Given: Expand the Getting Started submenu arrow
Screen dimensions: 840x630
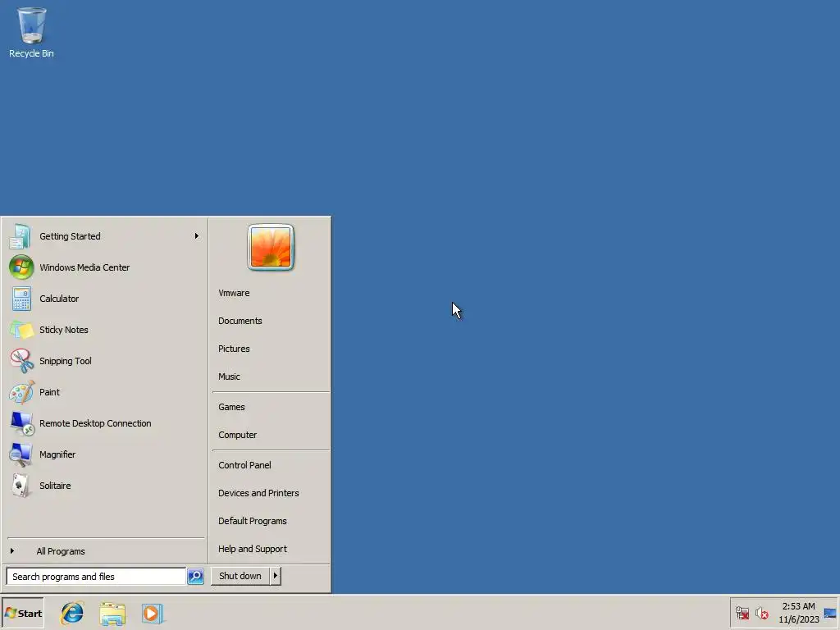Looking at the screenshot, I should coord(197,235).
